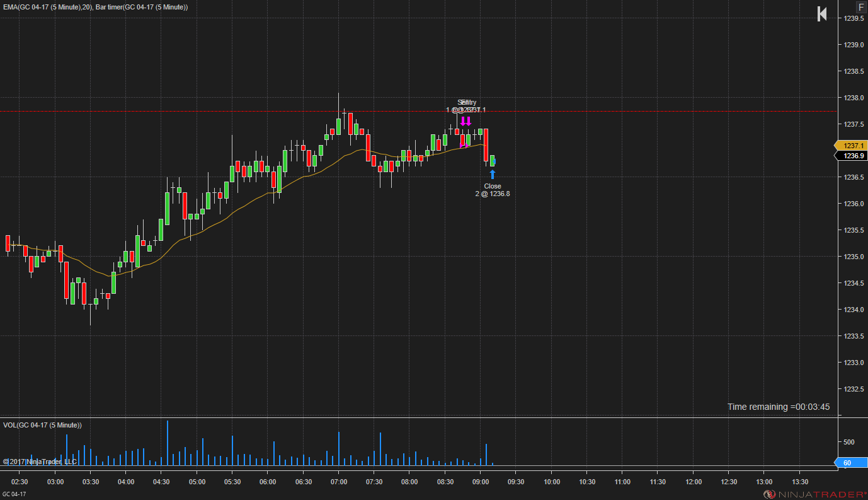
Task: Click the 1232.5 price axis label
Action: point(854,389)
